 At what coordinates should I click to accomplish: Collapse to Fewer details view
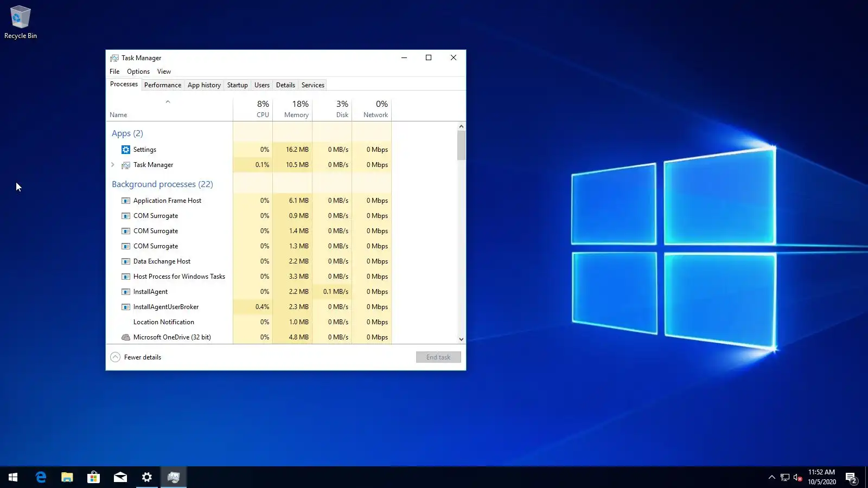pyautogui.click(x=136, y=357)
